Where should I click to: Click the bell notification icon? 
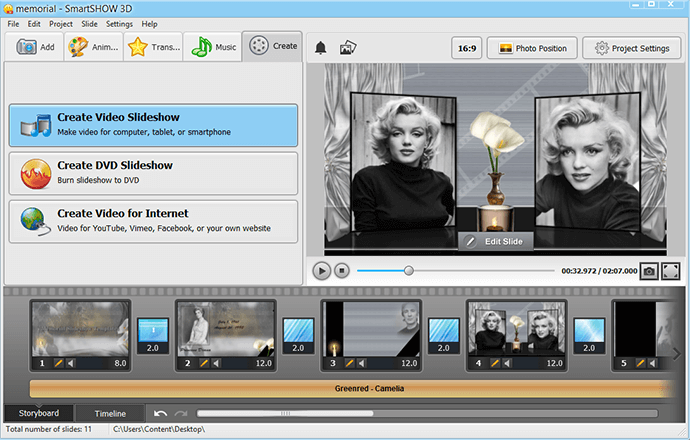click(x=321, y=48)
